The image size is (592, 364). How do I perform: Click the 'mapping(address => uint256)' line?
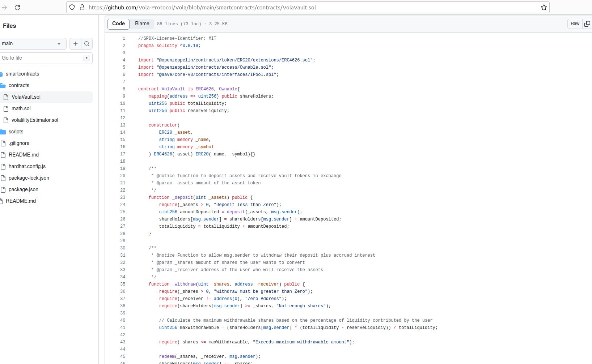click(x=211, y=96)
